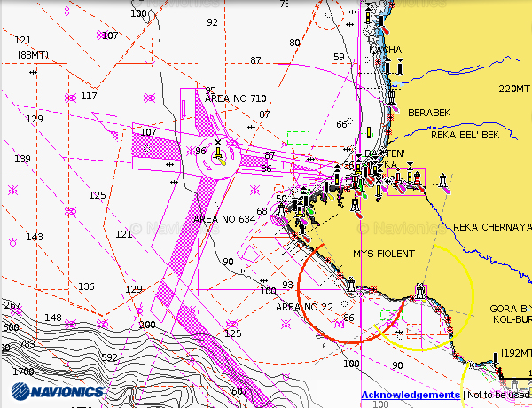Select the beacon beside the (192MT label
This screenshot has width=532, height=408.
click(496, 359)
